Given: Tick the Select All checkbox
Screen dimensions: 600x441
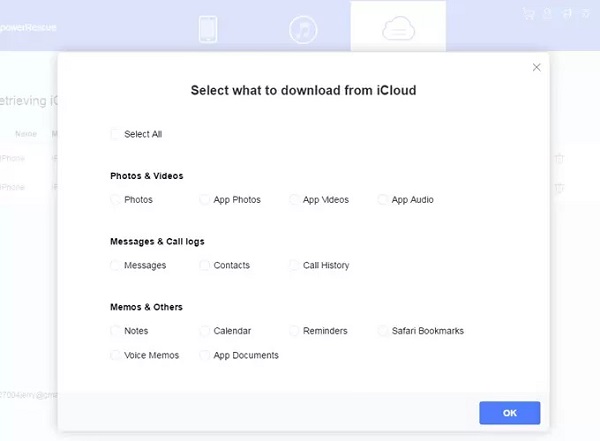Looking at the screenshot, I should tap(116, 134).
